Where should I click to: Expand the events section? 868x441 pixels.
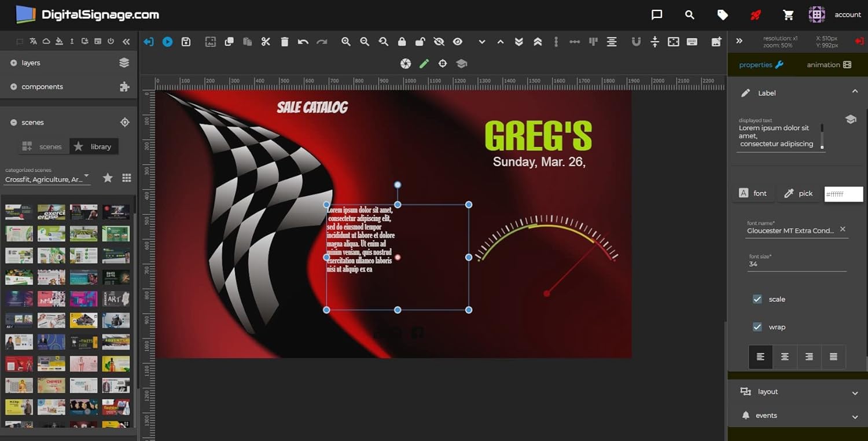pos(799,416)
